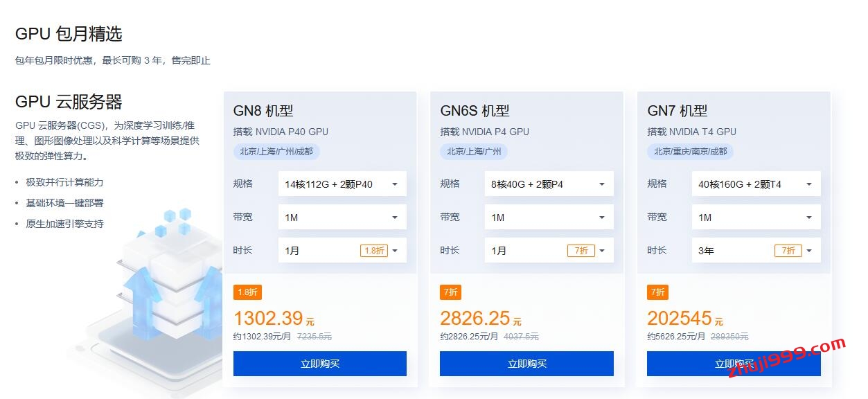The height and width of the screenshot is (399, 868).
Task: Open the GN7 时长 3年 dropdown
Action: coord(756,251)
